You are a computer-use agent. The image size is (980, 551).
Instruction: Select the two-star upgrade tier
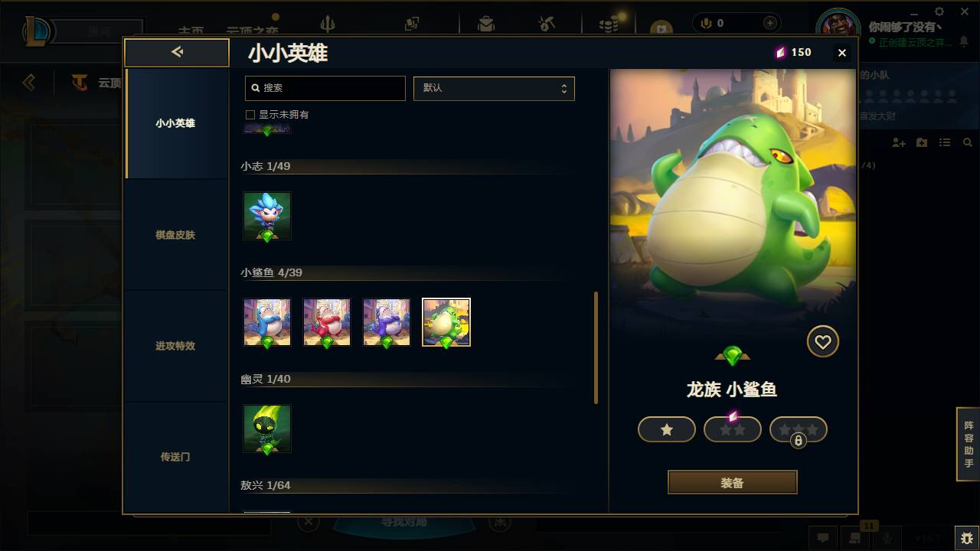point(733,429)
